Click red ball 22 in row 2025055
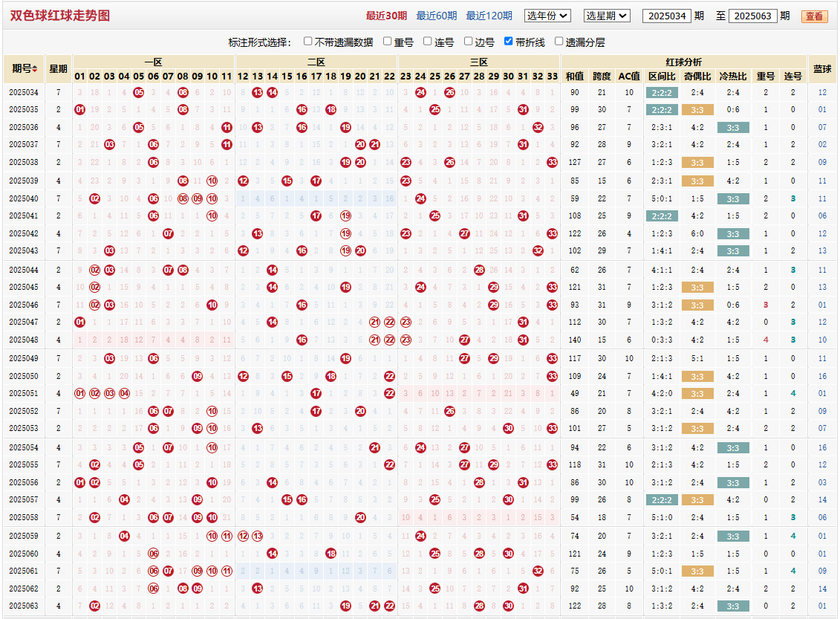Viewport: 840px width, 619px height. point(389,464)
